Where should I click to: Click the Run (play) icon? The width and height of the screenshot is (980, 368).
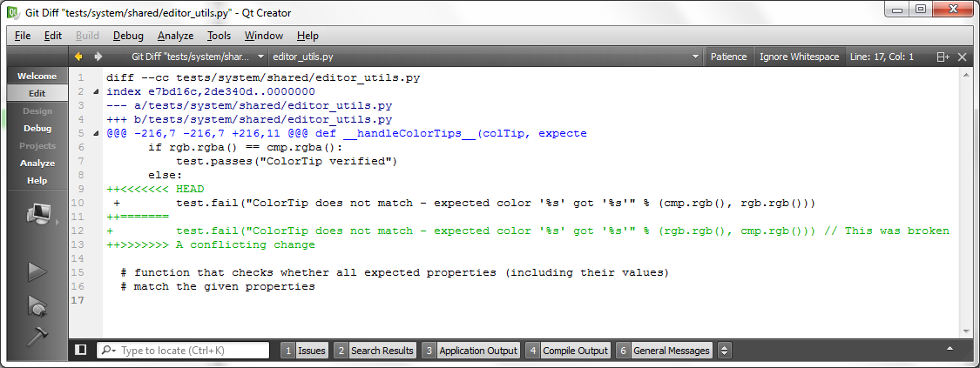(x=37, y=271)
